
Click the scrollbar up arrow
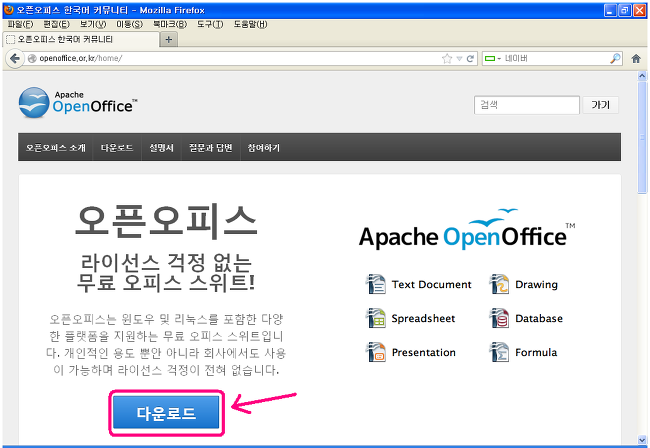pos(642,76)
